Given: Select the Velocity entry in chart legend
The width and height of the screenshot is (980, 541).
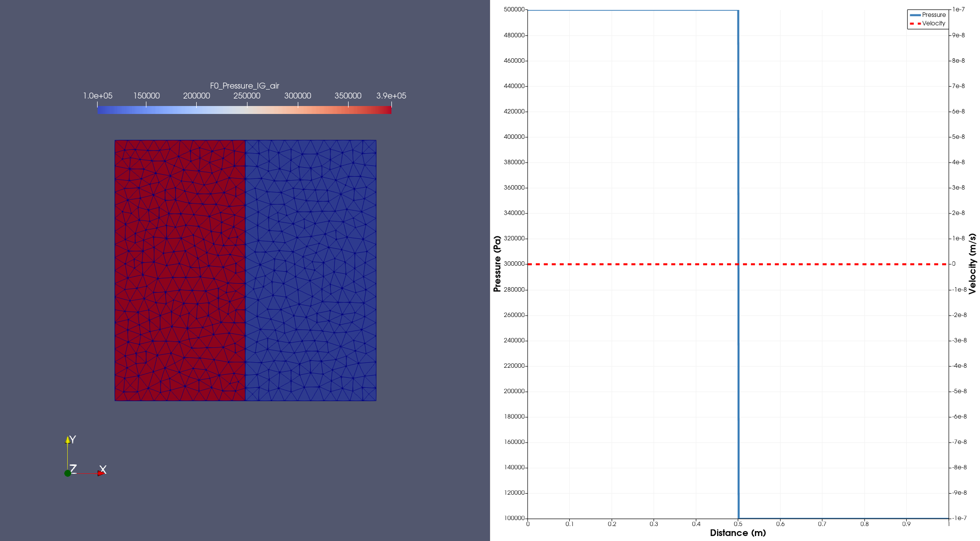Looking at the screenshot, I should tap(928, 23).
